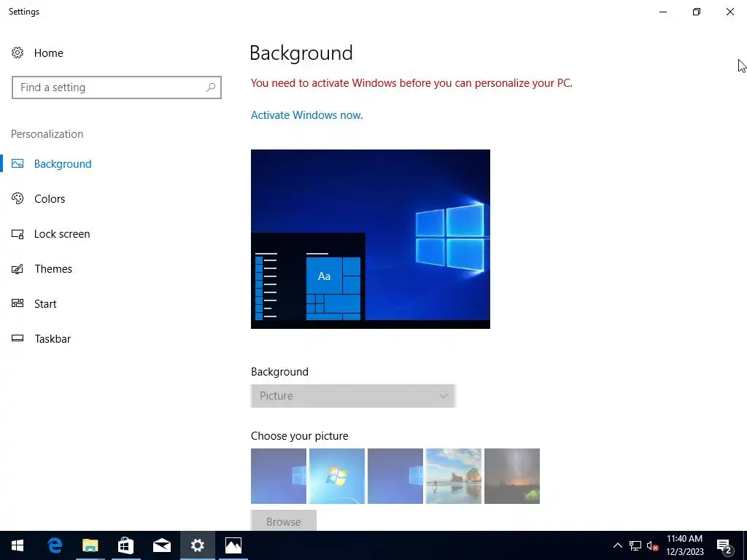Click the Start tiles icon in sidebar

18,303
